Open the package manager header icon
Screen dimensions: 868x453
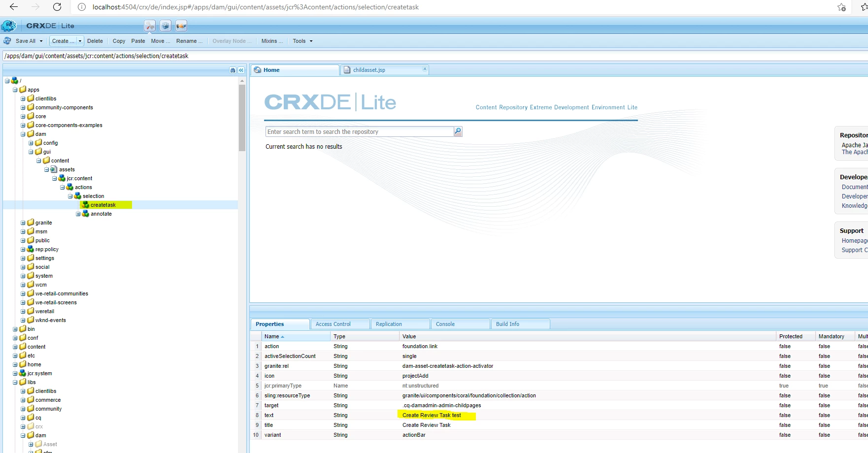tap(166, 26)
